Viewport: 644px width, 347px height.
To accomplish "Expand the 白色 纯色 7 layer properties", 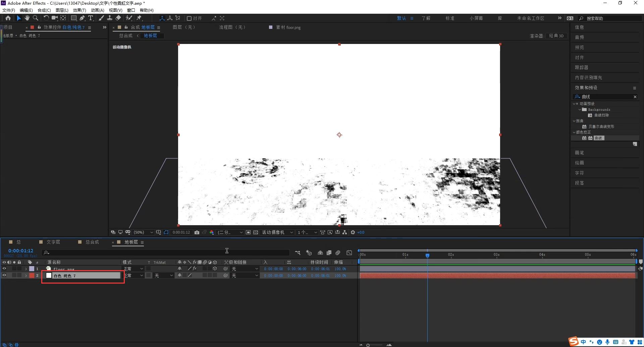I will 26,276.
